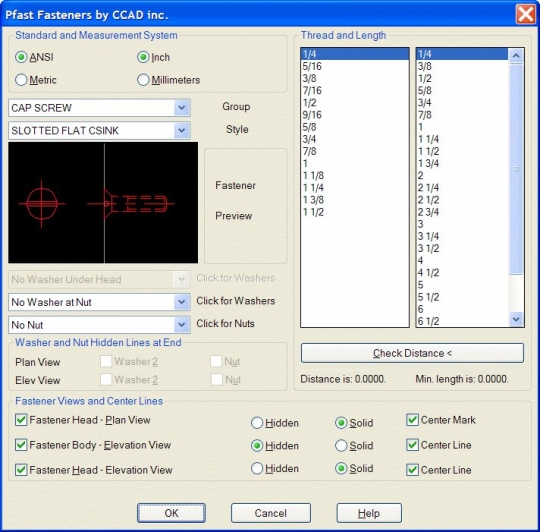540x532 pixels.
Task: Click the length list scroll-up arrow
Action: click(516, 56)
